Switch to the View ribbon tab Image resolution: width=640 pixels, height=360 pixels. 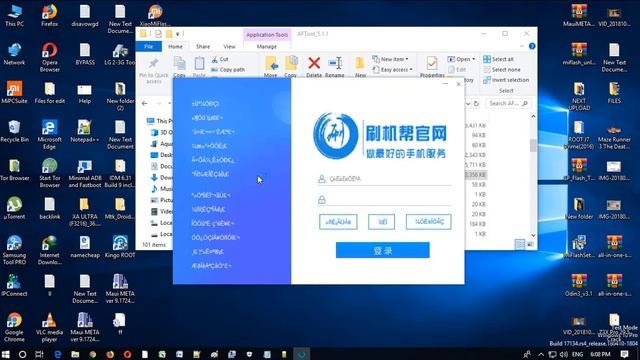pyautogui.click(x=229, y=47)
